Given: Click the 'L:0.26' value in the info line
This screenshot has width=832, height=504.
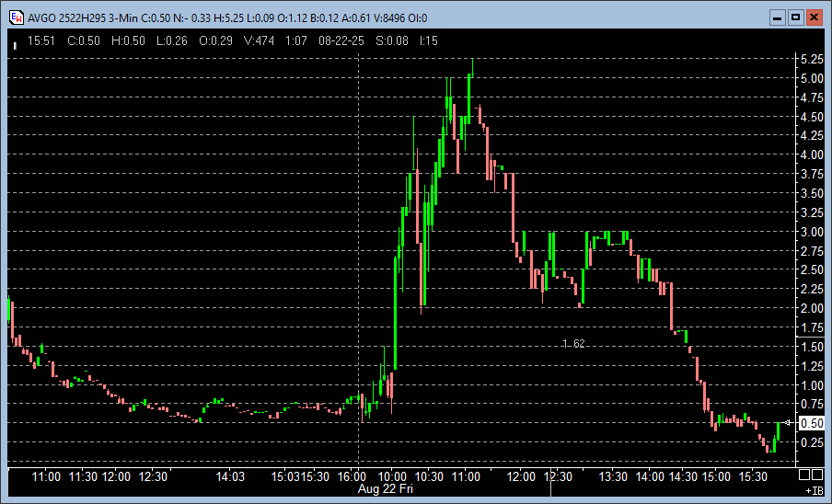Looking at the screenshot, I should coord(172,40).
